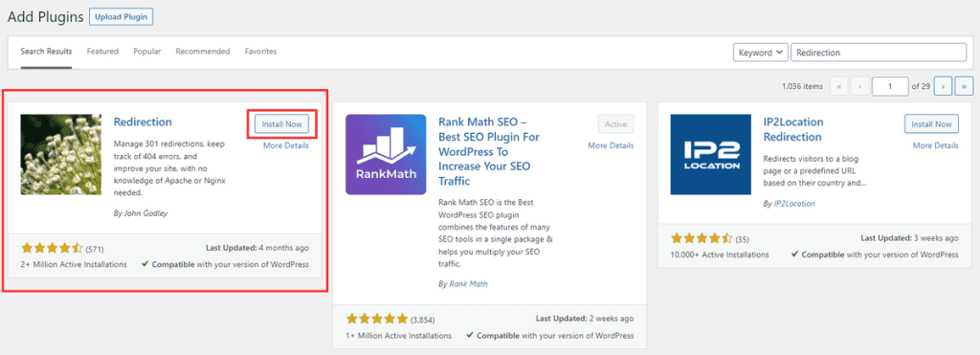Go to the previous results page
Image resolution: width=980 pixels, height=355 pixels.
860,86
